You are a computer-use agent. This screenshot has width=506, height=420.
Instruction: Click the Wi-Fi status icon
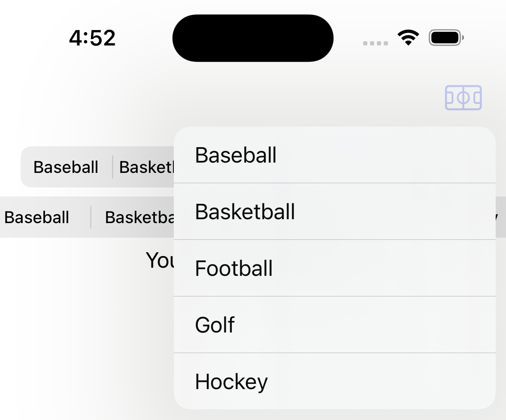[x=408, y=38]
